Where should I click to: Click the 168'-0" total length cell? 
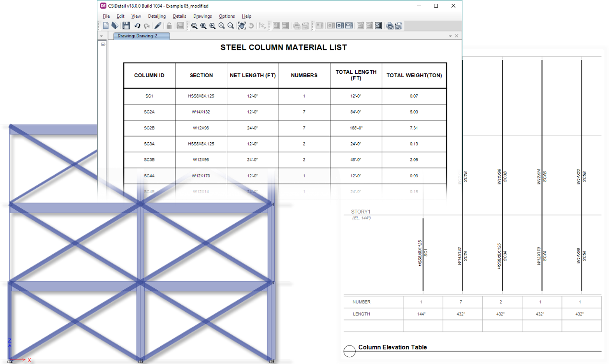(x=356, y=128)
